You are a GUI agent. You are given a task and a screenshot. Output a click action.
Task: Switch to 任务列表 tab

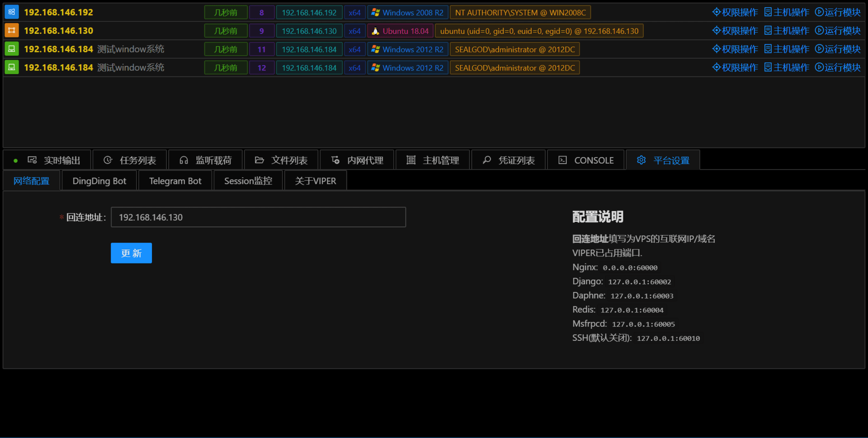coord(130,160)
